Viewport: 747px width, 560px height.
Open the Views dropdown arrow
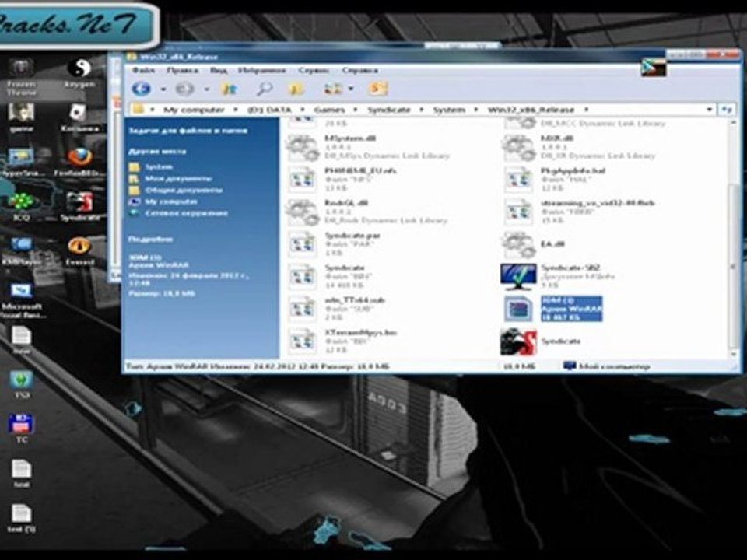coord(351,89)
